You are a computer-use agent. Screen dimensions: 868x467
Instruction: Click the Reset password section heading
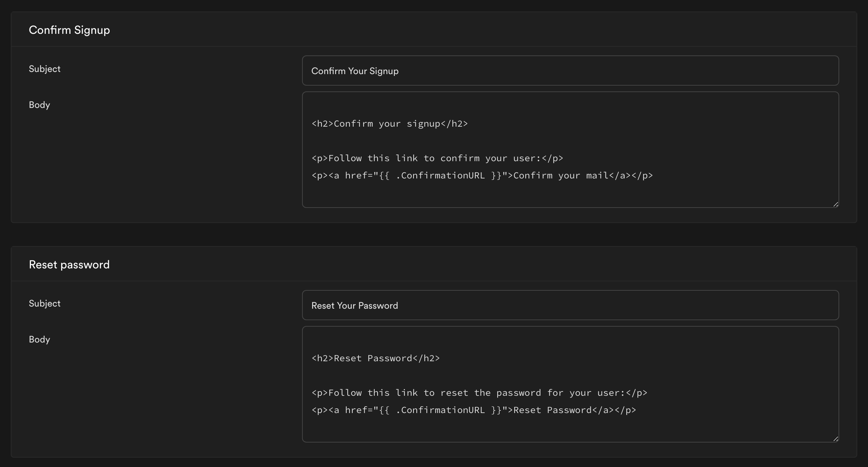pyautogui.click(x=69, y=264)
